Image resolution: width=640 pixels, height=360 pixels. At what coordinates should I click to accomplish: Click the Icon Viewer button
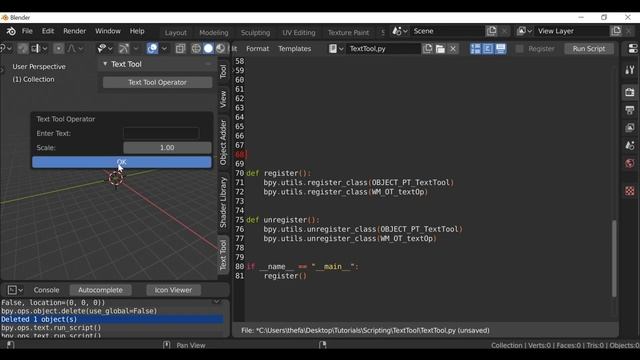tap(173, 290)
